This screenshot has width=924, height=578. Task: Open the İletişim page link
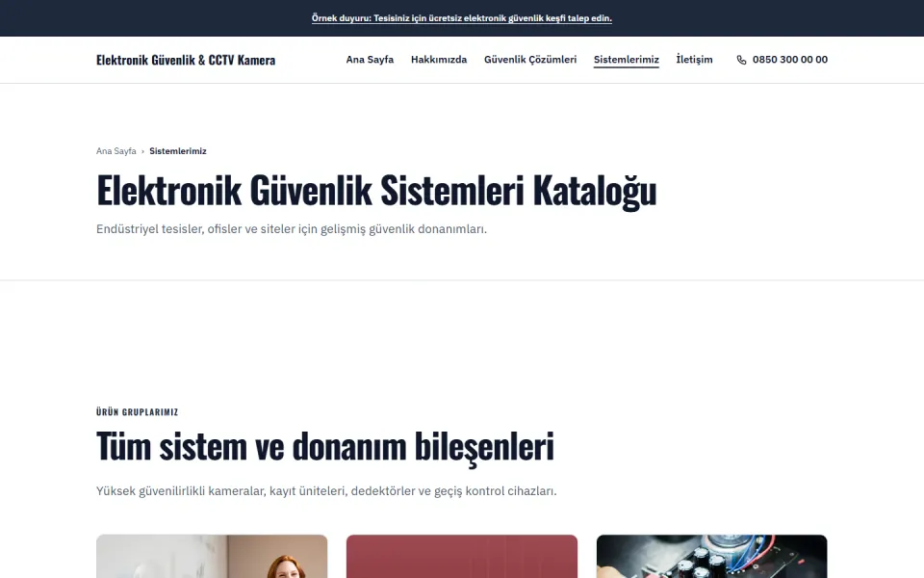click(694, 60)
